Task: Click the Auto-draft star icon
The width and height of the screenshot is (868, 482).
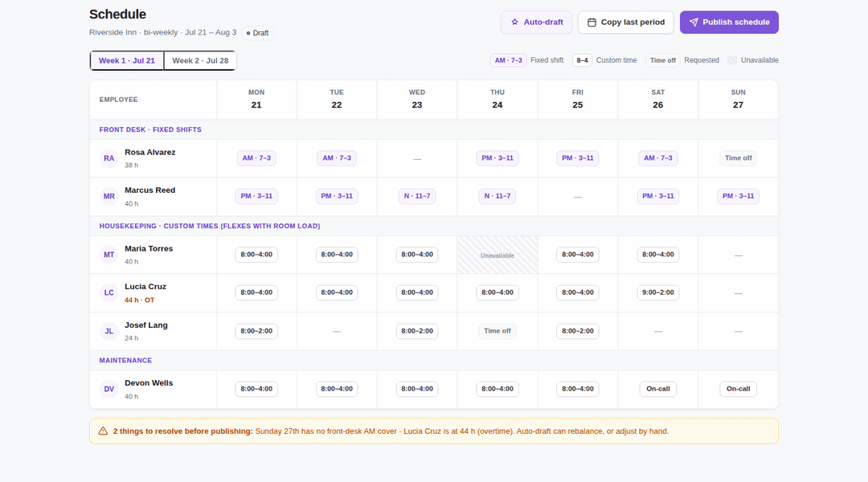Action: pos(515,22)
